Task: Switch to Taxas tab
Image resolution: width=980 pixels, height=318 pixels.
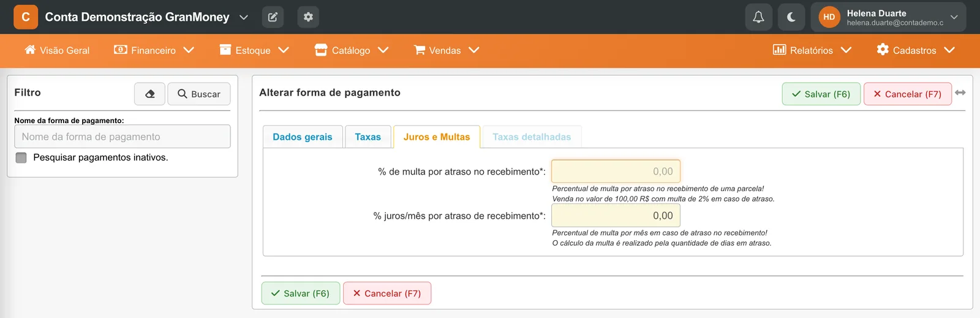Action: tap(368, 137)
